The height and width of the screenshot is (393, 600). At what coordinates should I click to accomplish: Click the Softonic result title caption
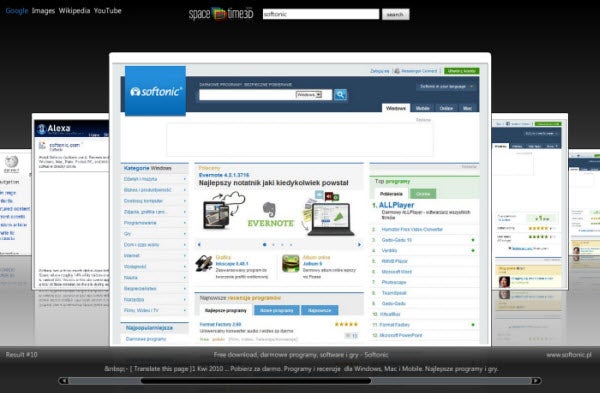(301, 355)
